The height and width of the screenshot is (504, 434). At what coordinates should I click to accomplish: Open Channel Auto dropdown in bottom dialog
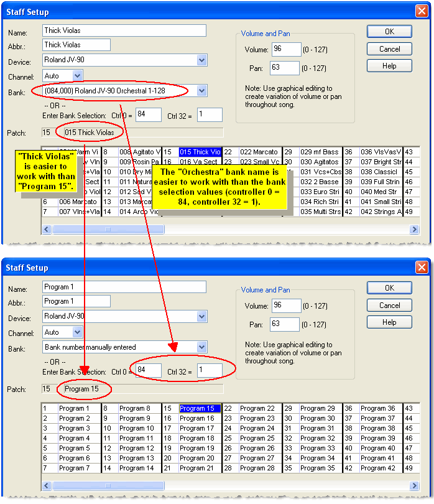click(77, 332)
